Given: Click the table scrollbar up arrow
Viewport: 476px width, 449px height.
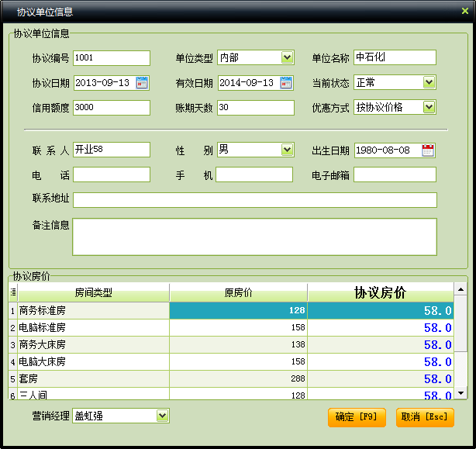Looking at the screenshot, I should coord(460,289).
